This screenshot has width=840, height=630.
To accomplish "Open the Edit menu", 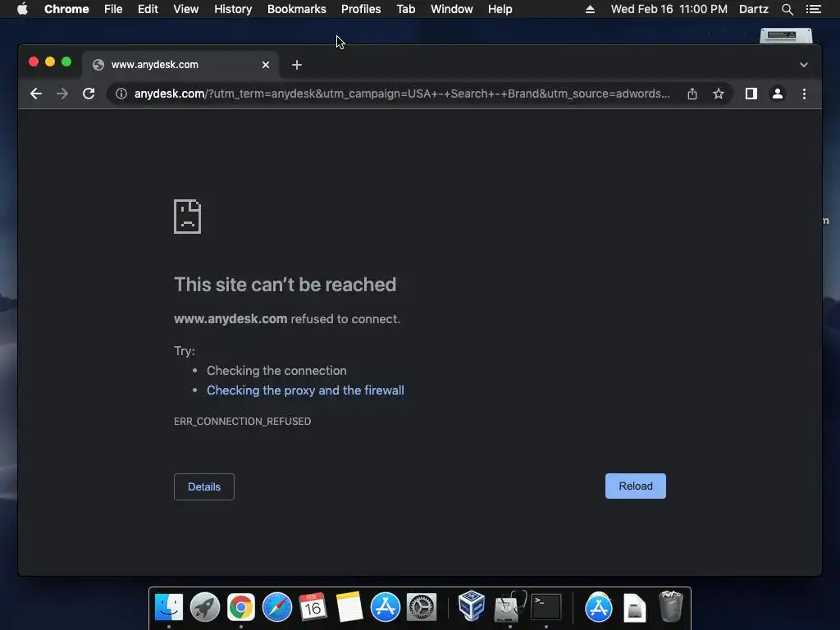I will (x=148, y=9).
